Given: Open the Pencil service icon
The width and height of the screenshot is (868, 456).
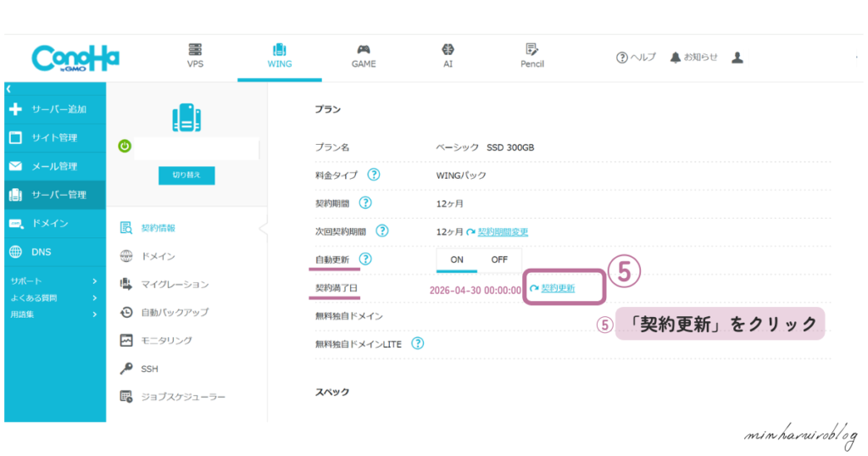Looking at the screenshot, I should point(532,51).
